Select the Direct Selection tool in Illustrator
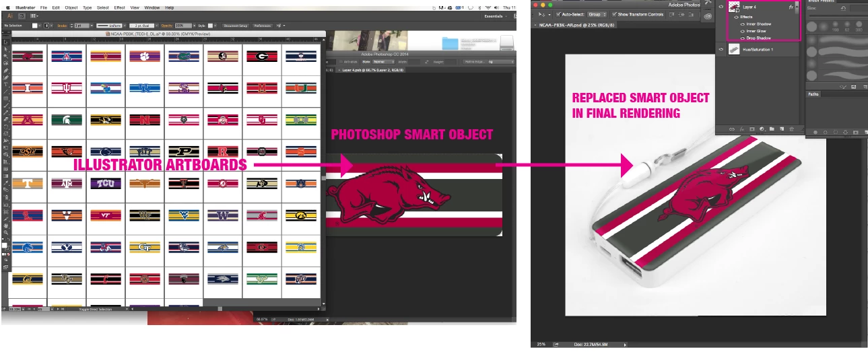 pos(5,49)
